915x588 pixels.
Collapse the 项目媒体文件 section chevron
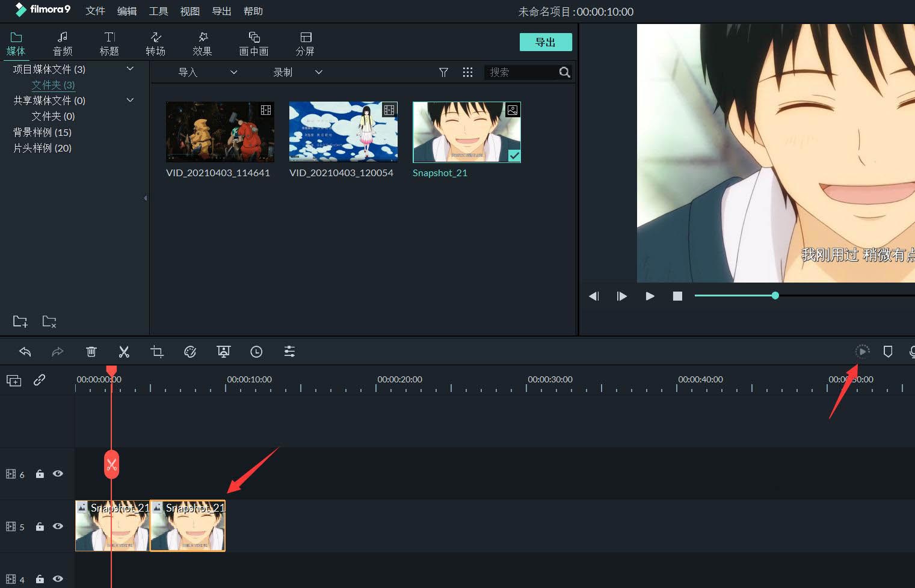[x=130, y=69]
